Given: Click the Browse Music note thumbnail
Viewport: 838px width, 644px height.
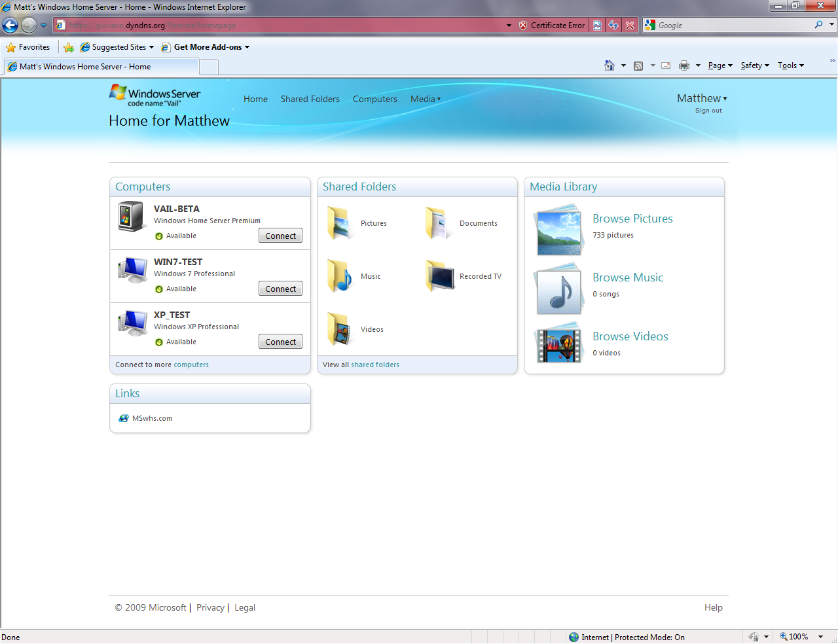Looking at the screenshot, I should [558, 289].
